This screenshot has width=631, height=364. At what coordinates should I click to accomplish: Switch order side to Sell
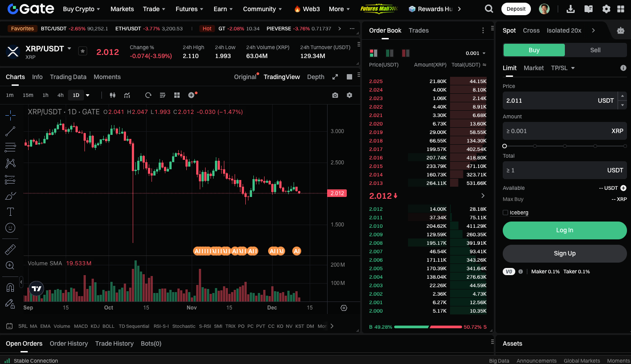click(595, 50)
